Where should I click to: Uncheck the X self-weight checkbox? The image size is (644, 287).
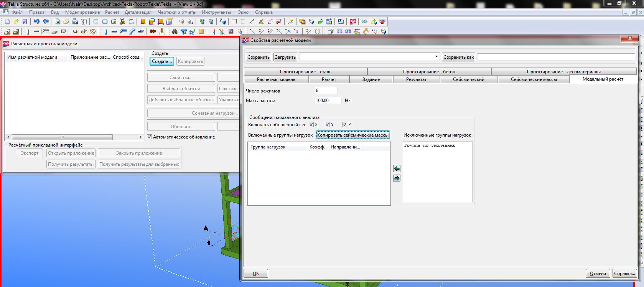[x=311, y=125]
